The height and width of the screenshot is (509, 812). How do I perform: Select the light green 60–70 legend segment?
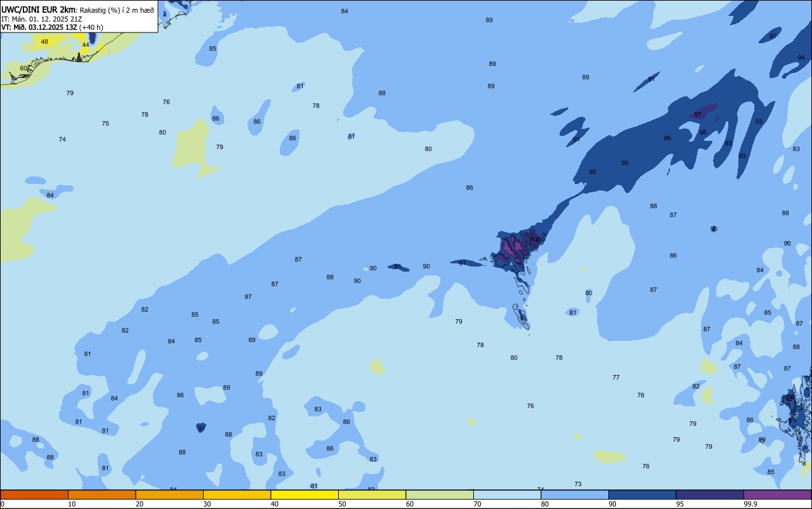tap(440, 495)
